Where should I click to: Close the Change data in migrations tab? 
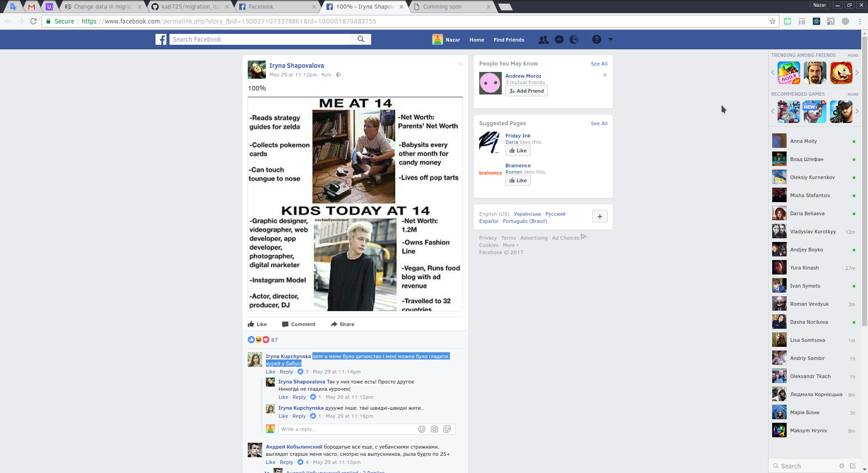pyautogui.click(x=140, y=7)
